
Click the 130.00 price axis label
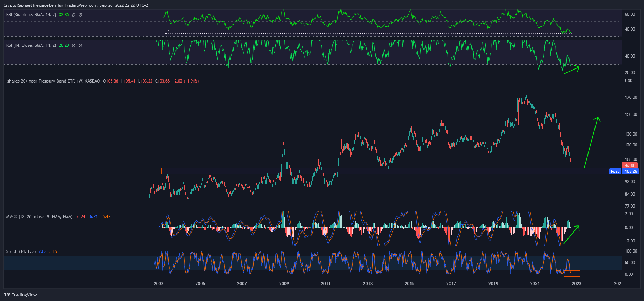(631, 134)
